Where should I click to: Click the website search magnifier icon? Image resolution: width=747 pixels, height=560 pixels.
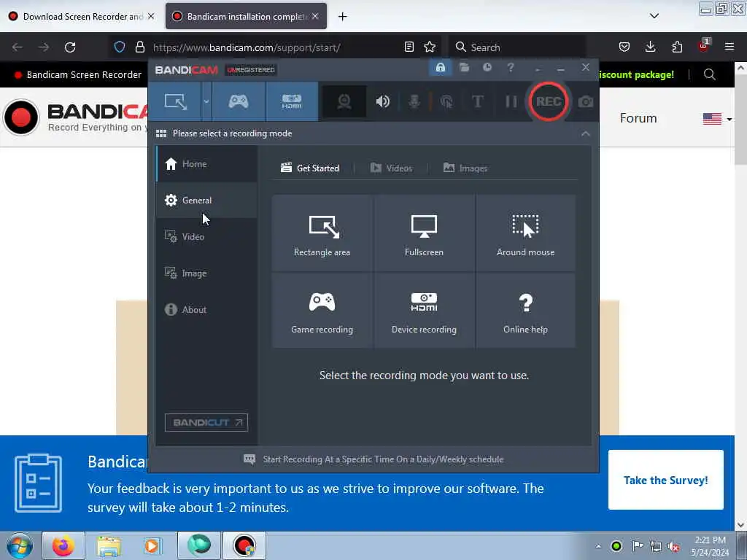point(709,75)
